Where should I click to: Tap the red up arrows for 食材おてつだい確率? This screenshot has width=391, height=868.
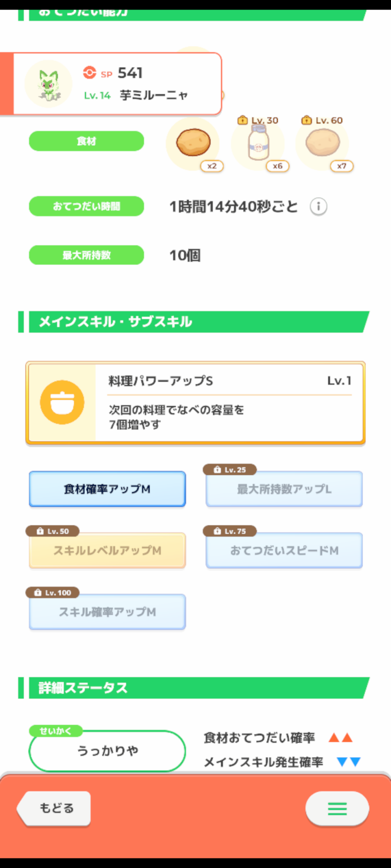(341, 737)
